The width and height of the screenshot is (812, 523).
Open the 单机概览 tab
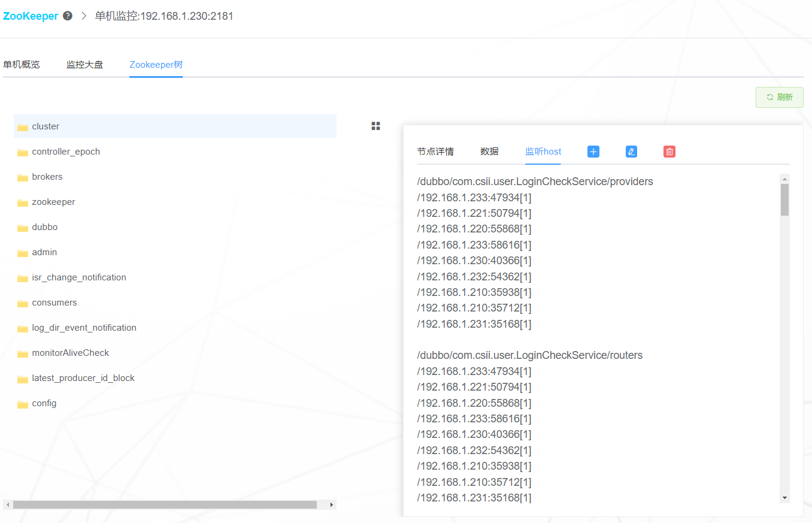coord(22,65)
